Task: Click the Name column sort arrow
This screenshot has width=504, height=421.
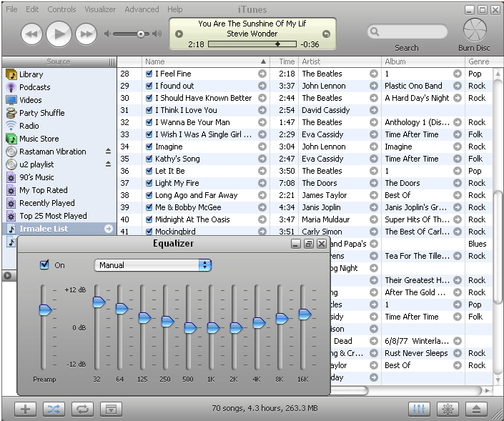Action: pyautogui.click(x=263, y=61)
